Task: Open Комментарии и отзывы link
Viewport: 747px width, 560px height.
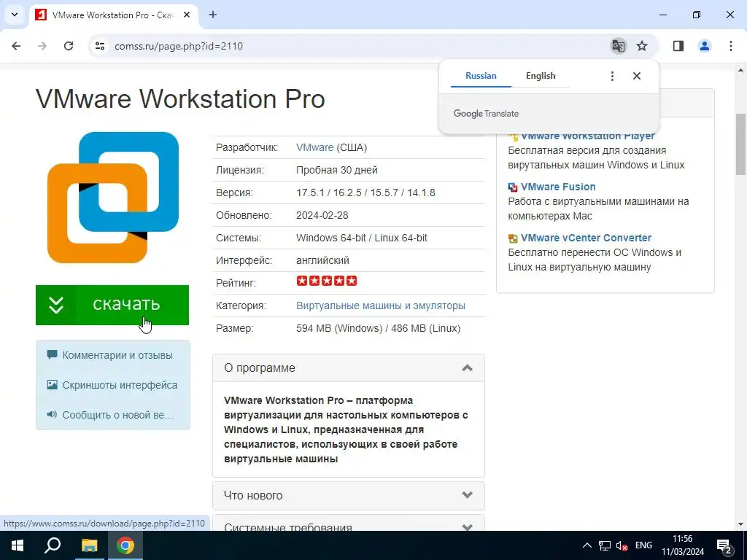Action: [117, 355]
